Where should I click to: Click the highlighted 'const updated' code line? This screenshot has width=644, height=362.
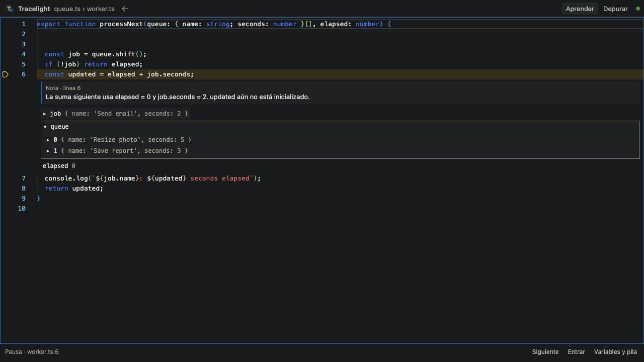119,74
